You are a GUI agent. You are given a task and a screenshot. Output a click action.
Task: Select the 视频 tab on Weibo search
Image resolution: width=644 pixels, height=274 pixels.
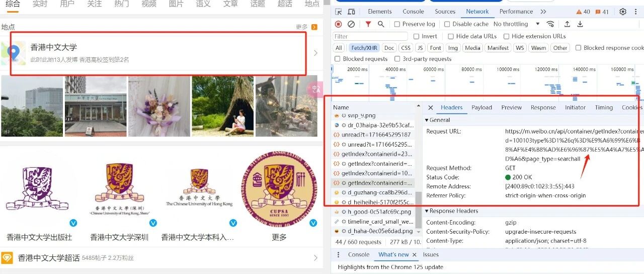(x=149, y=4)
